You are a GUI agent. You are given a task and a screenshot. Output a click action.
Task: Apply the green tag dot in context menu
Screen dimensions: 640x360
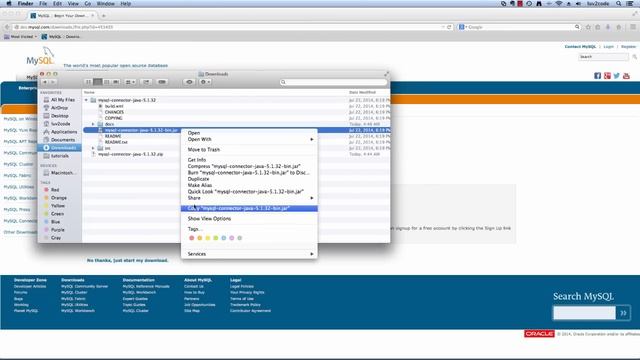(x=216, y=238)
